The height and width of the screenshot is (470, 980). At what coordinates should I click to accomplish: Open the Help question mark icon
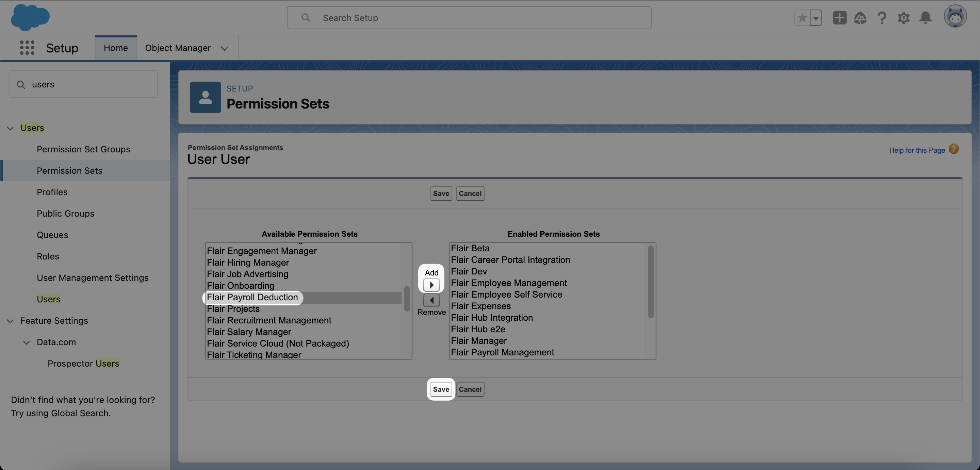(882, 18)
